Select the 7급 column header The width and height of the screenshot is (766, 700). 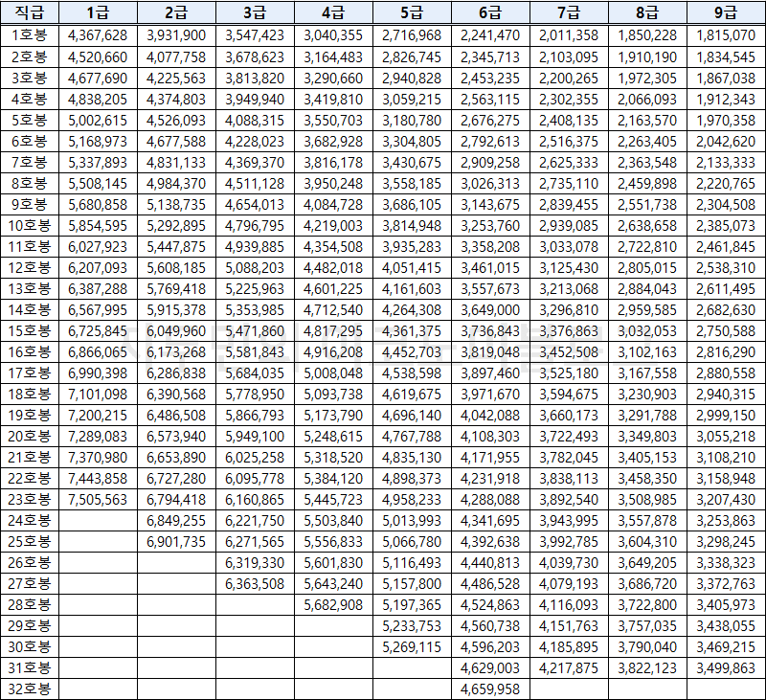click(569, 12)
